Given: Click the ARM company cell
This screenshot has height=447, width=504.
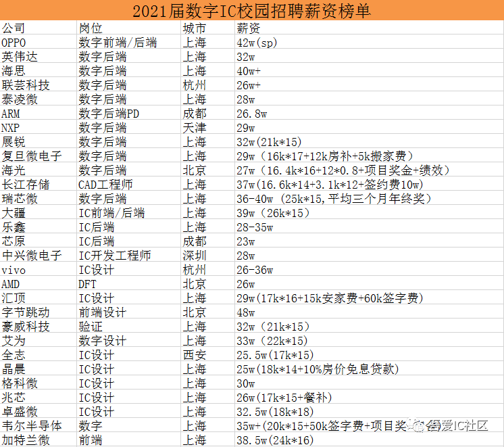Looking at the screenshot, I should [x=39, y=113].
